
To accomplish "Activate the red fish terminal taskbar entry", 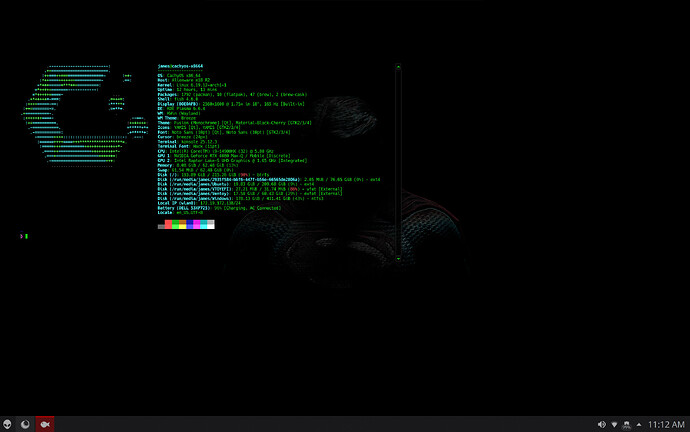I will point(45,424).
